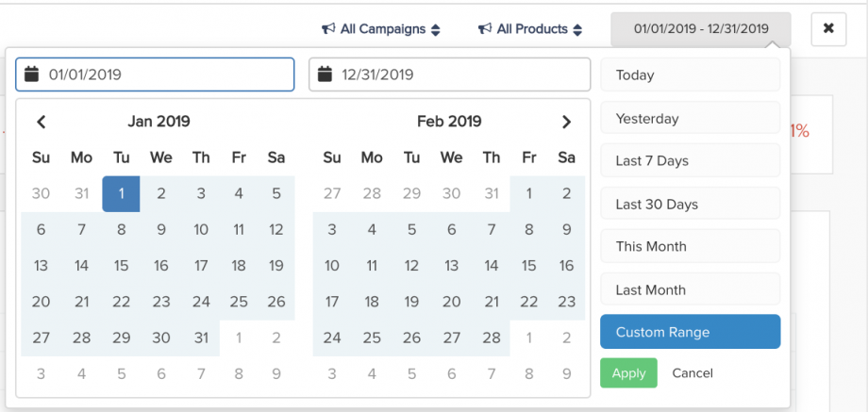Viewport: 868px width, 412px height.
Task: Click the start date input field
Action: [165, 74]
